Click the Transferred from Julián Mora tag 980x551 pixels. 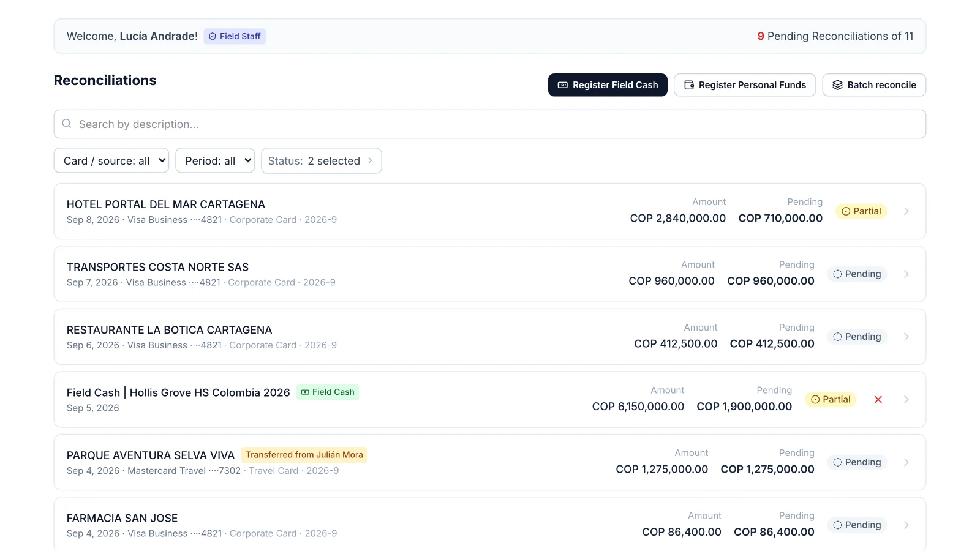click(304, 455)
